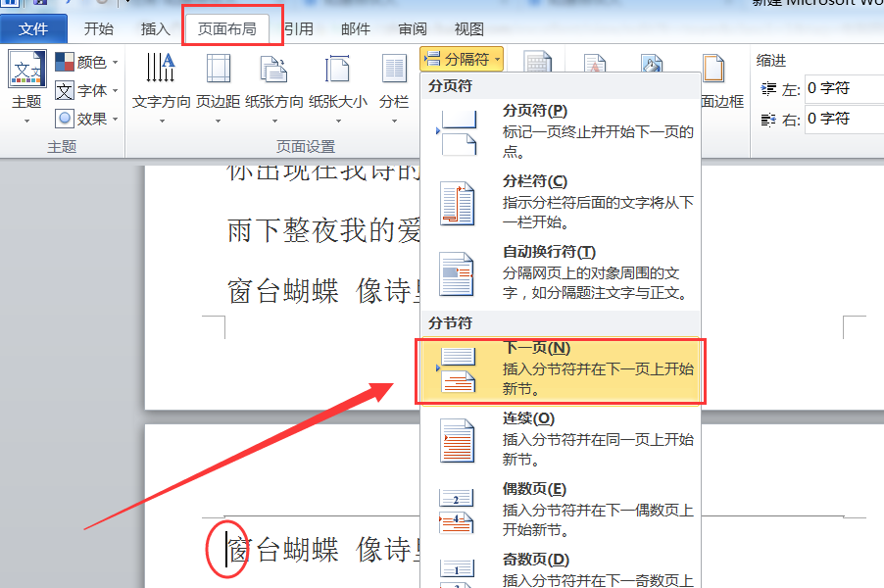Switch to the 视图 tab
The image size is (884, 588).
(468, 28)
